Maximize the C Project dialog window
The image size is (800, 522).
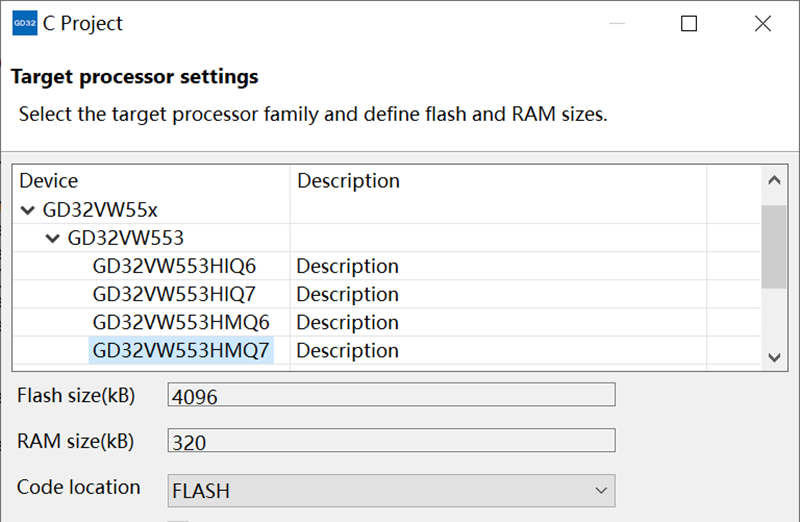coord(689,23)
